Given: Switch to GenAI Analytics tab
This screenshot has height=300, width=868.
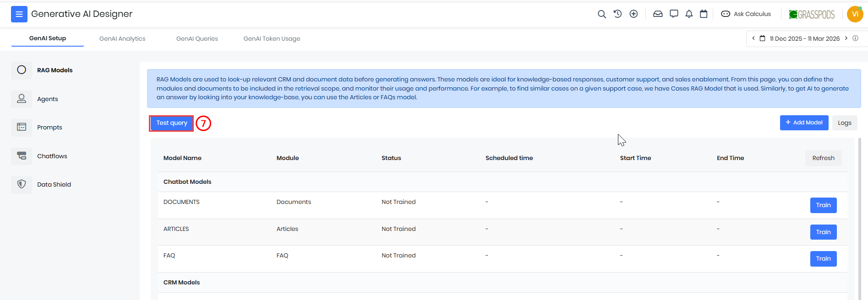Looking at the screenshot, I should [122, 39].
